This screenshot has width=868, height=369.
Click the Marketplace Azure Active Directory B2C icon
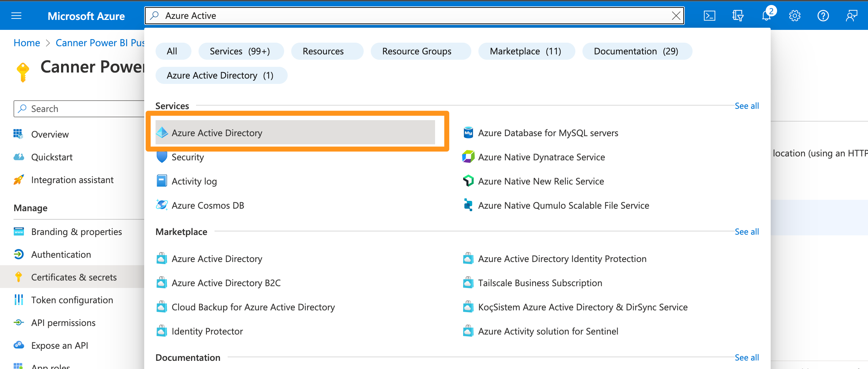click(162, 283)
